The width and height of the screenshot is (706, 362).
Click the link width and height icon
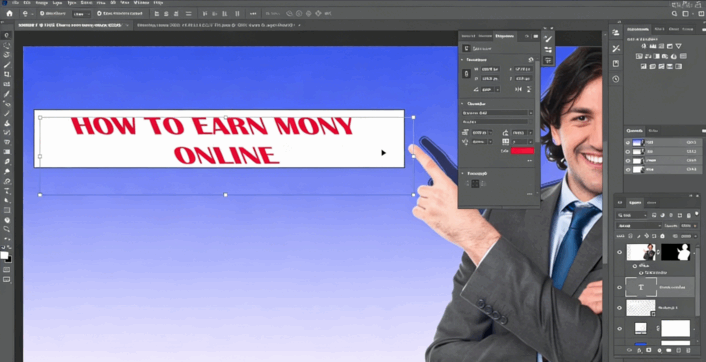[x=467, y=73]
